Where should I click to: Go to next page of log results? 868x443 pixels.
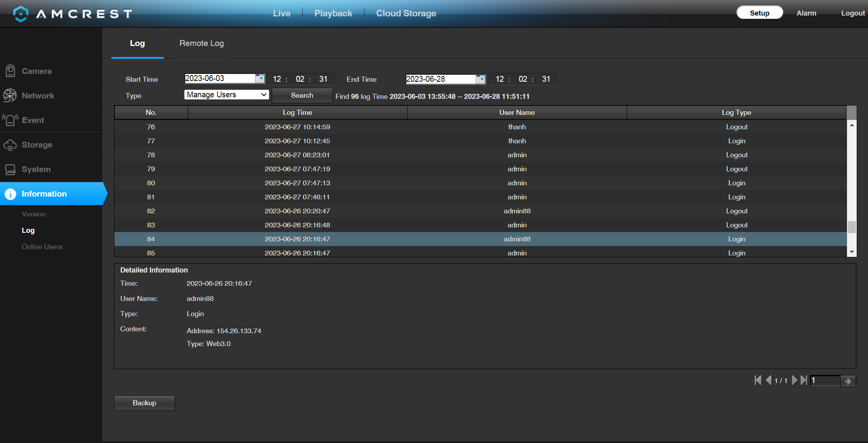click(794, 380)
